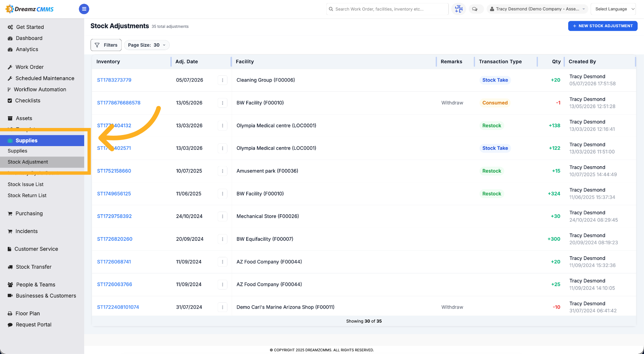Screen dimensions: 644x354
Task: Open Floor Plan
Action: coord(28,313)
